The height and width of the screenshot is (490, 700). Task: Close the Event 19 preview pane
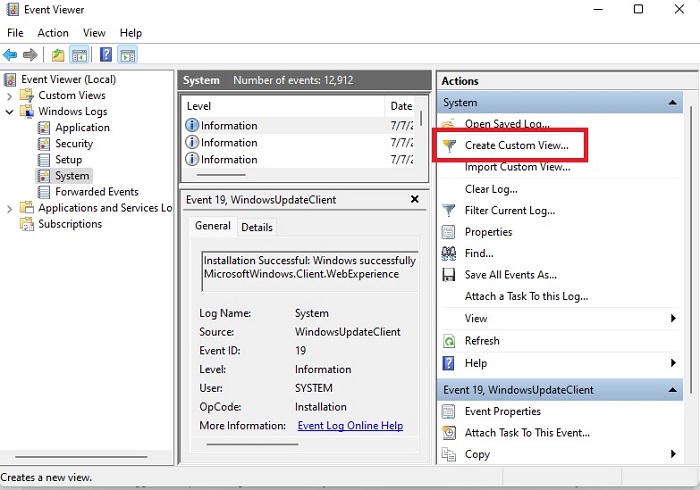click(415, 199)
